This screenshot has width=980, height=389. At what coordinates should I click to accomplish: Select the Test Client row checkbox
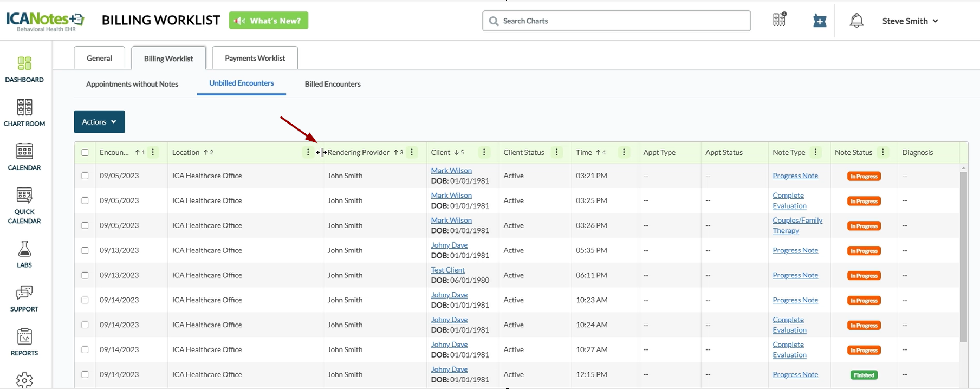(85, 275)
